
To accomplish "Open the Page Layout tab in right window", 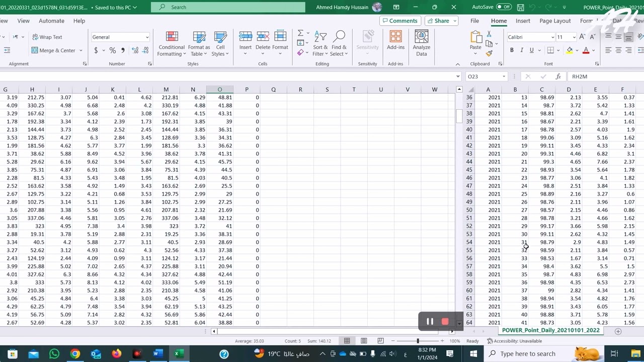I will (x=555, y=21).
